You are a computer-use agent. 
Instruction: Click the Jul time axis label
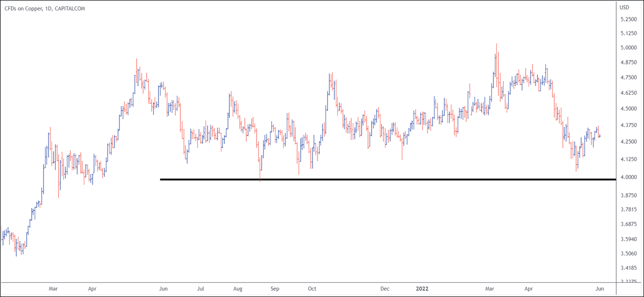201,289
